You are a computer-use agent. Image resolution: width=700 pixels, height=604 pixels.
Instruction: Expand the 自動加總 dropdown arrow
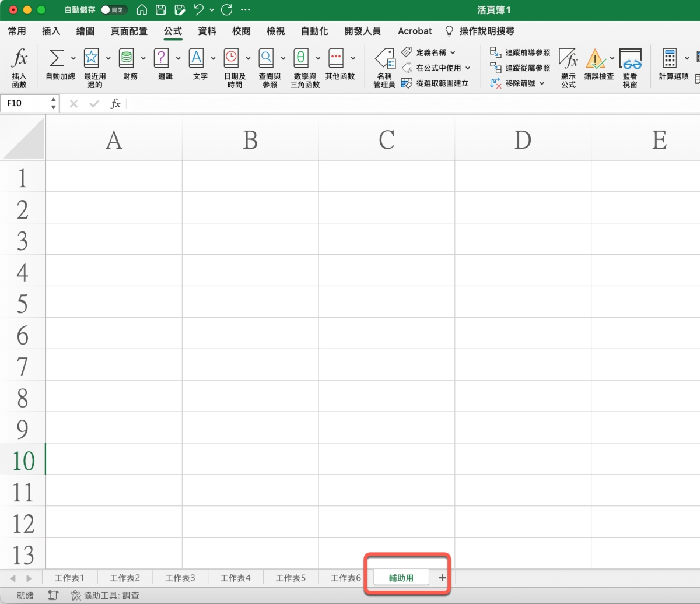coord(73,58)
